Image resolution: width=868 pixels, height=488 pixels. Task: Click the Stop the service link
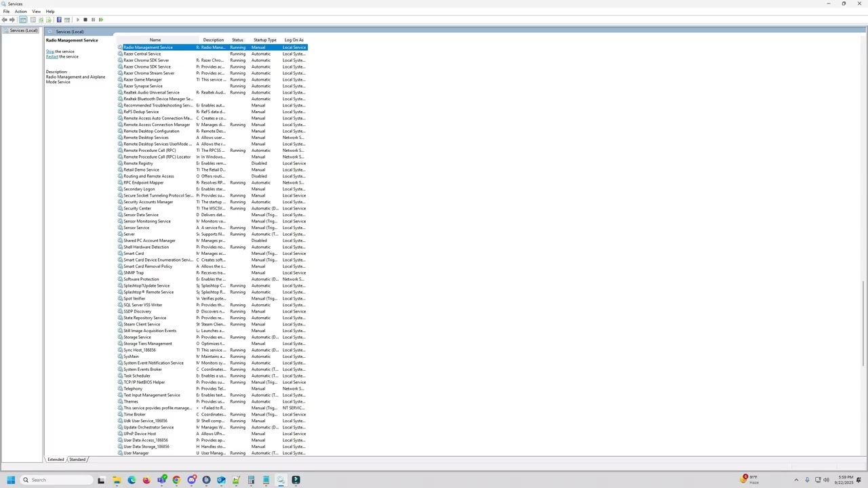coord(50,52)
